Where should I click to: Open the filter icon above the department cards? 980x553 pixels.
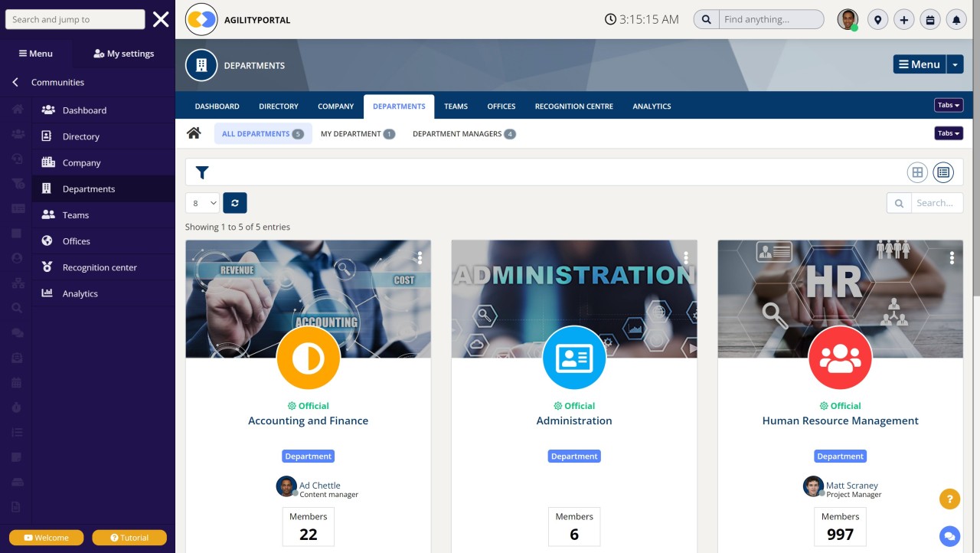[x=202, y=172]
